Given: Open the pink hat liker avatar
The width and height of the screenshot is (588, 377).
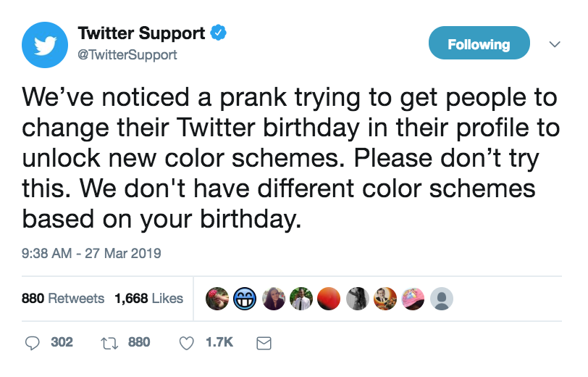Looking at the screenshot, I should [413, 299].
